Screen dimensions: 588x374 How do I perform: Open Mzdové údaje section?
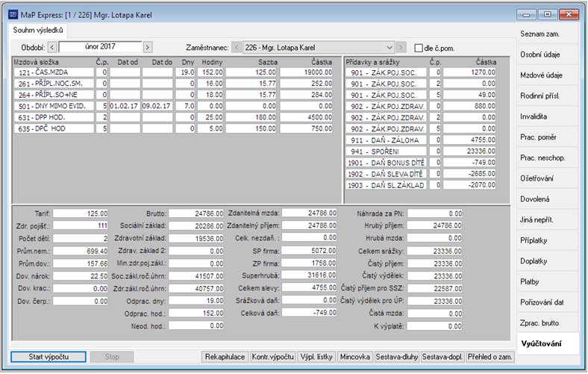[548, 75]
